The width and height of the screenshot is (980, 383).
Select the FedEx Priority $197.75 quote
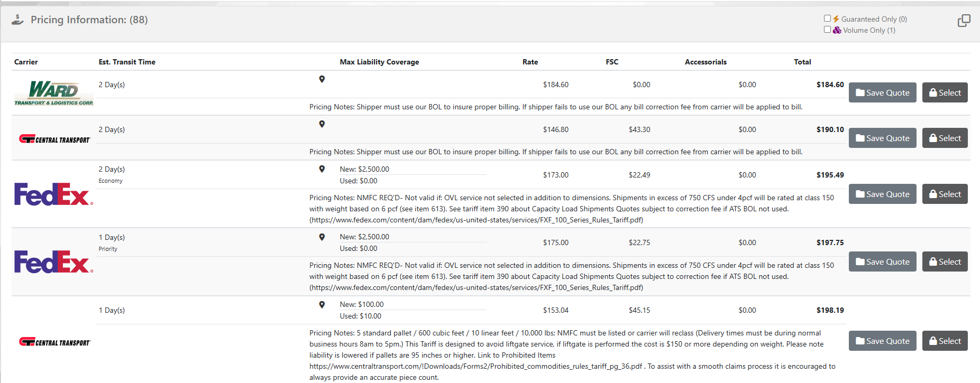(x=945, y=262)
